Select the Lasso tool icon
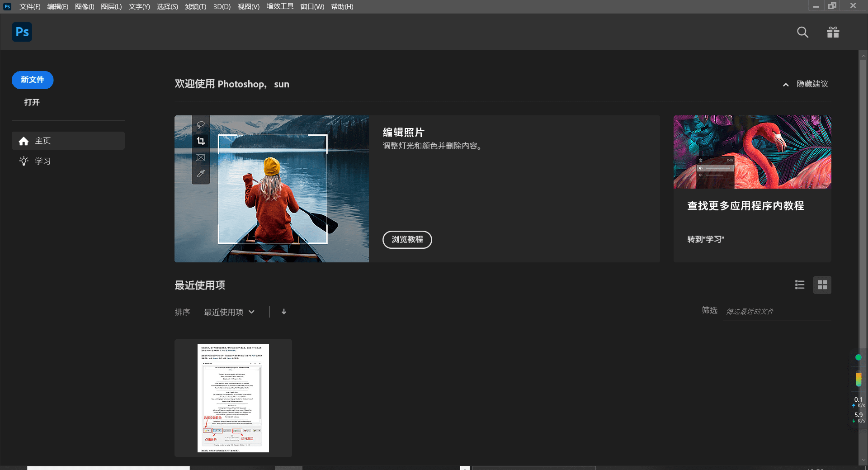 pyautogui.click(x=201, y=124)
